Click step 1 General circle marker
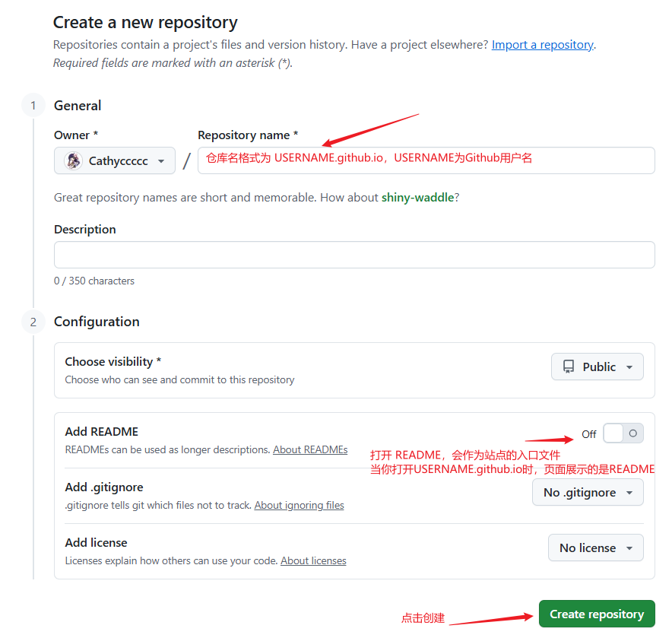This screenshot has width=672, height=638. pyautogui.click(x=33, y=106)
